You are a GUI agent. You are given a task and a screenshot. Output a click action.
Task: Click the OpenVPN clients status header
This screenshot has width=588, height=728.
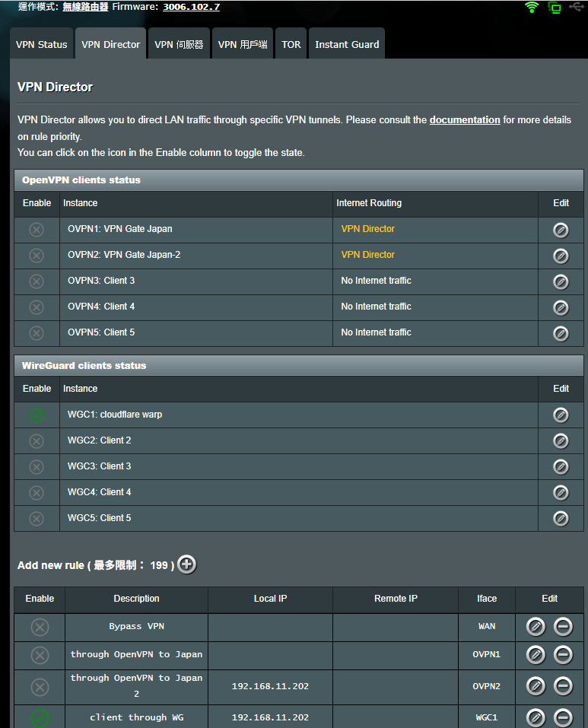(x=299, y=180)
